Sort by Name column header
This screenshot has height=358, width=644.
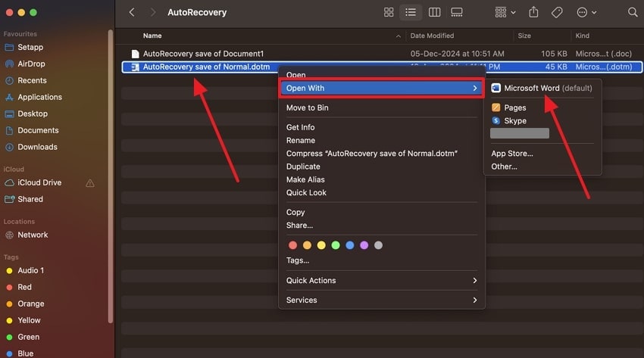152,36
